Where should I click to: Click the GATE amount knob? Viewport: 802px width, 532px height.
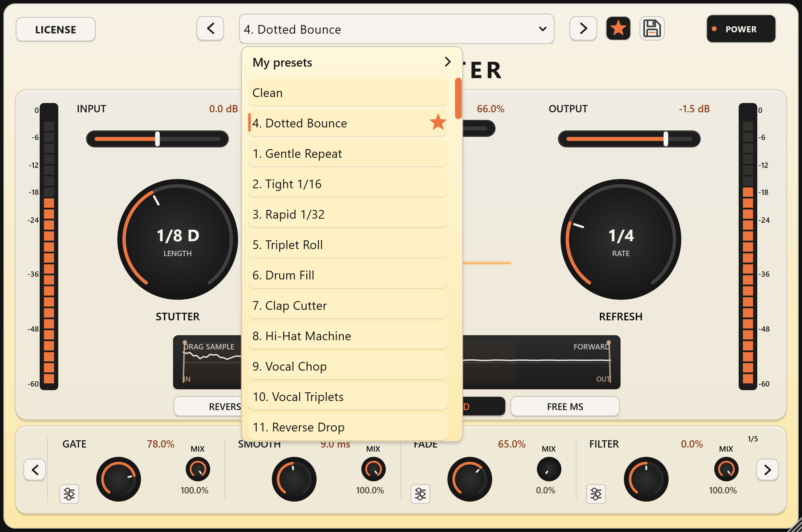click(x=118, y=479)
